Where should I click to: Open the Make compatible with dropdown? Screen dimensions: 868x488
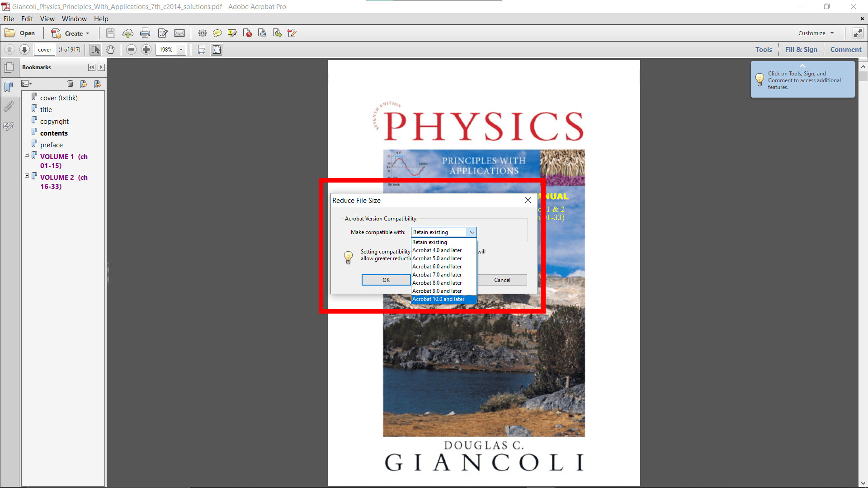pyautogui.click(x=472, y=232)
